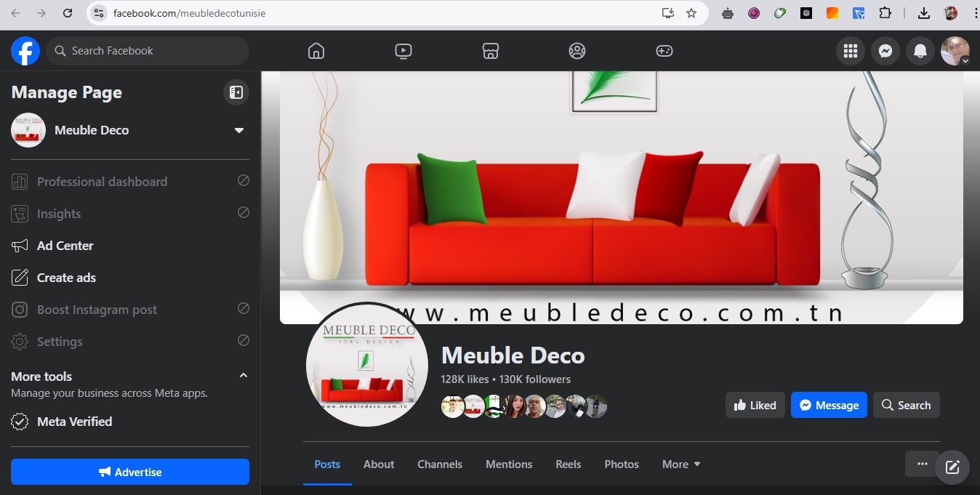Screen dimensions: 980x495
Task: Click the floating compose edit icon
Action: pyautogui.click(x=952, y=467)
